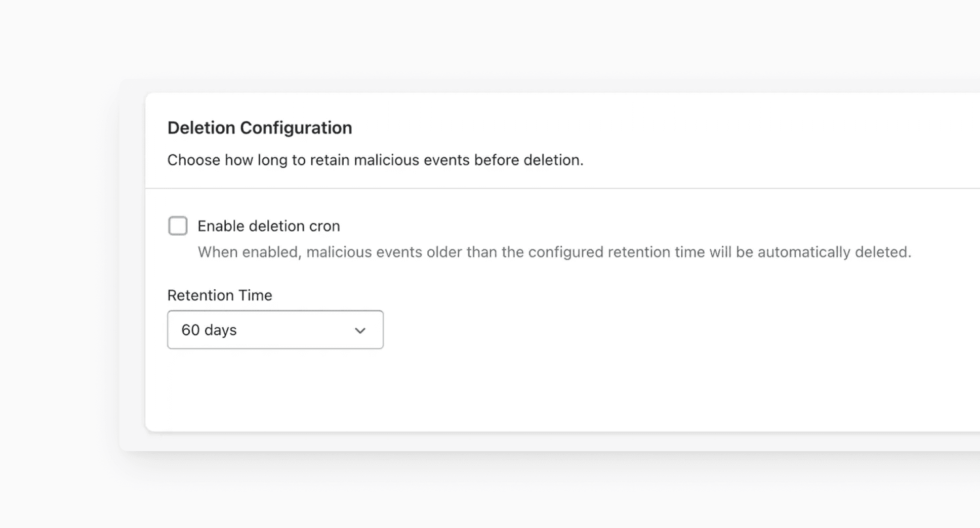Expand the 60 days combo box

pyautogui.click(x=275, y=330)
